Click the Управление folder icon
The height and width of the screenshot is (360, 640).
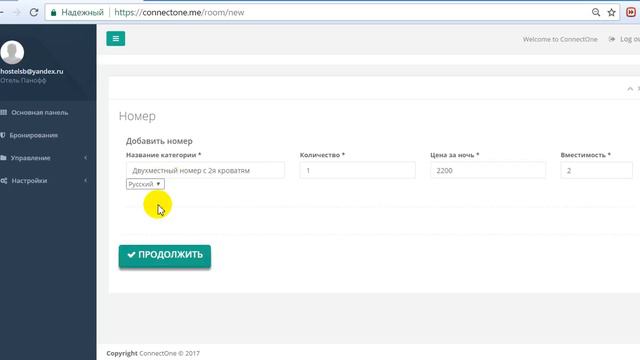(3, 158)
